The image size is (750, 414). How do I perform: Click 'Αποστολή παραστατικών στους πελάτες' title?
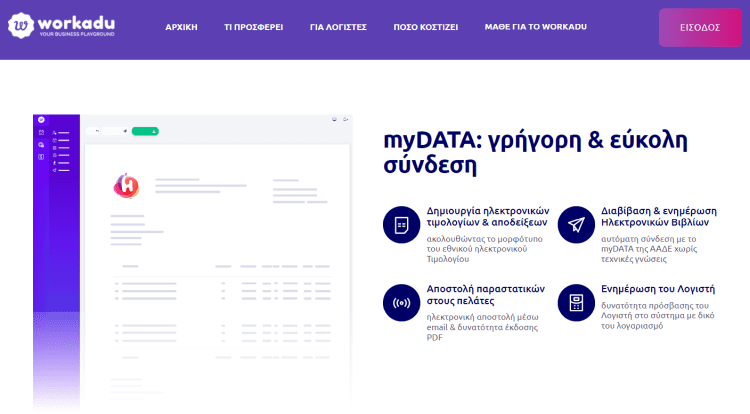tap(485, 295)
